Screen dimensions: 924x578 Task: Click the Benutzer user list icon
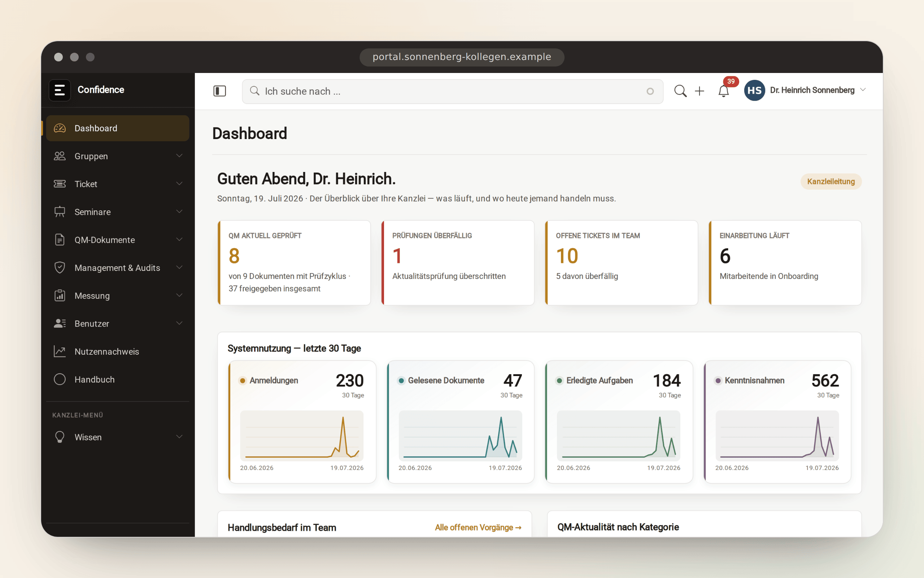tap(60, 323)
